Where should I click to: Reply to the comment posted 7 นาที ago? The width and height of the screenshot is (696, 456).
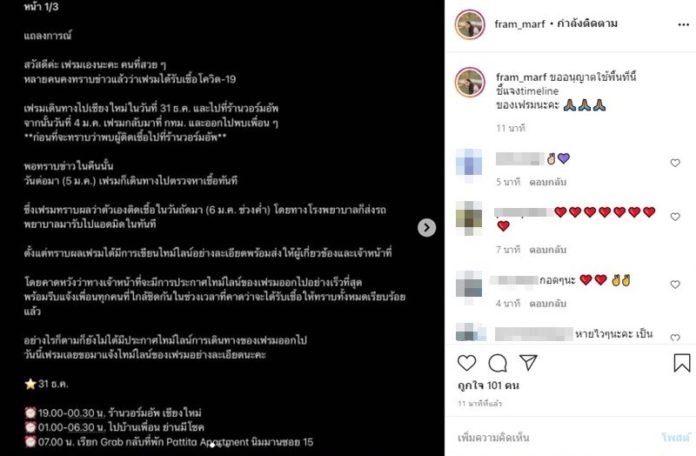click(548, 250)
